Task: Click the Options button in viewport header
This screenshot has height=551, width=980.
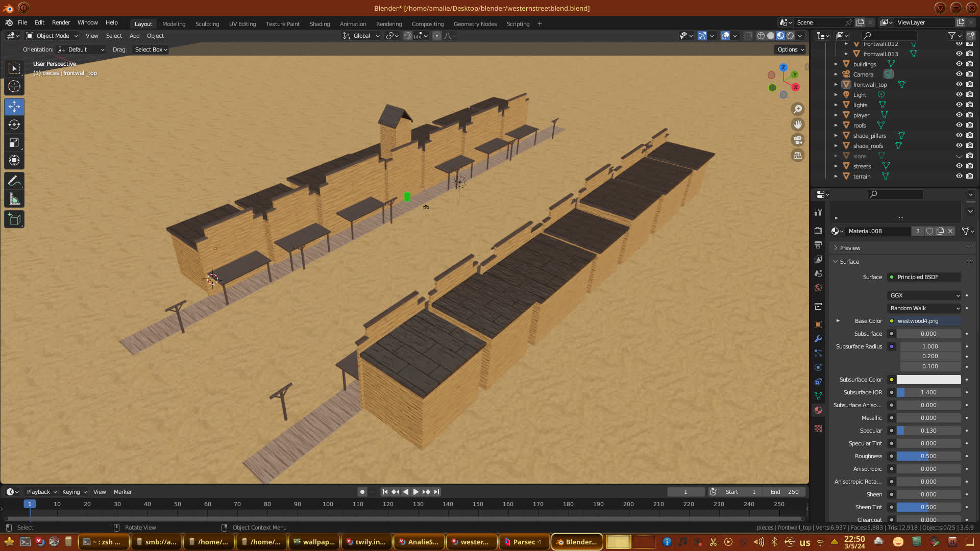Action: point(790,49)
